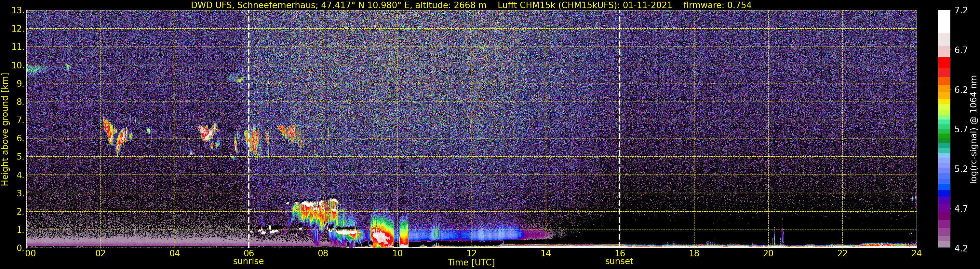Click the '13.' tick on the height axis
The height and width of the screenshot is (269, 980).
click(18, 11)
